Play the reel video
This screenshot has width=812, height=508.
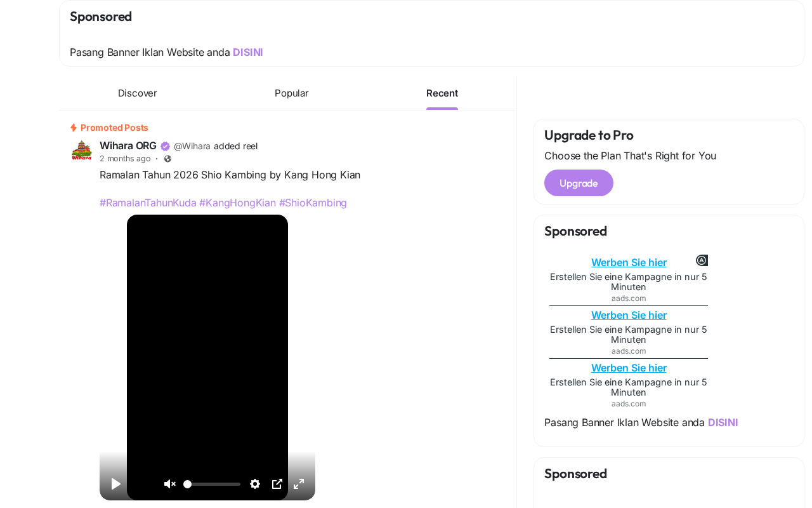pos(115,484)
